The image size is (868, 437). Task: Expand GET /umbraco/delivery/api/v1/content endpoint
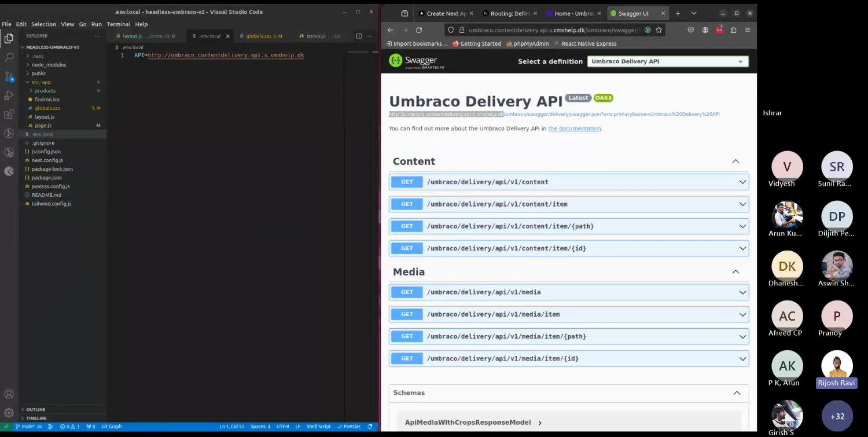[x=568, y=182]
